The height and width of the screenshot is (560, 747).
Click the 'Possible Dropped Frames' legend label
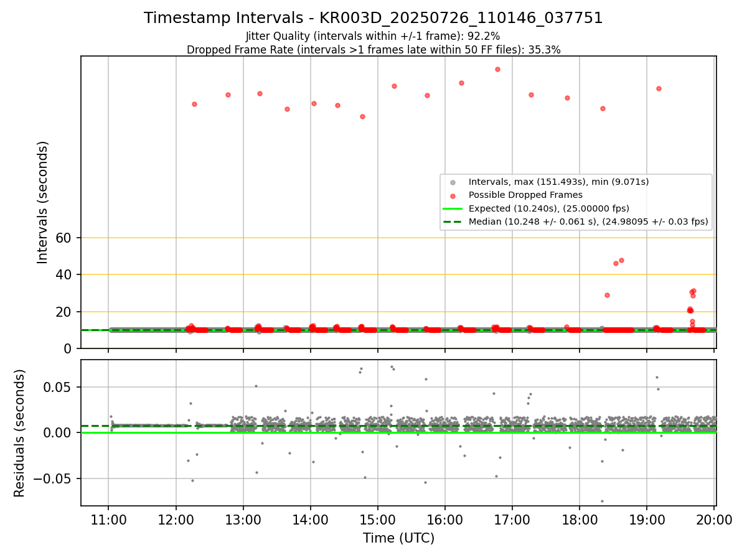click(525, 195)
